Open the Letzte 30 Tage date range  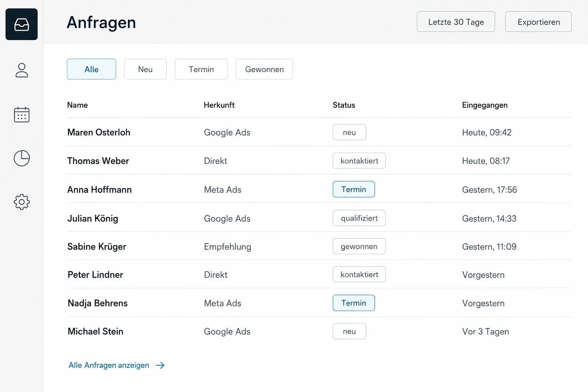pos(456,22)
